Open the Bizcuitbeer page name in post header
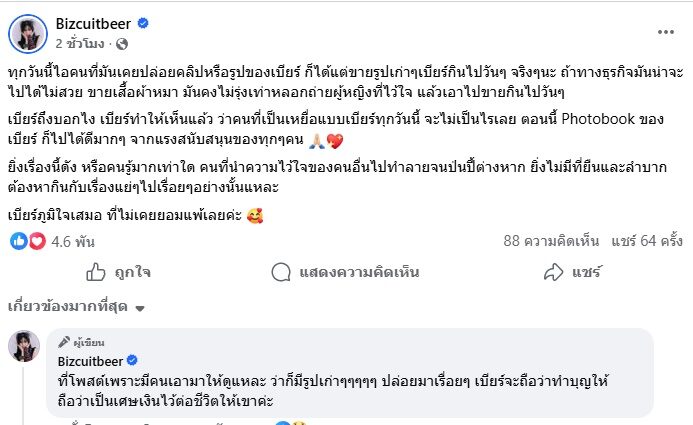This screenshot has height=425, width=693. 95,24
